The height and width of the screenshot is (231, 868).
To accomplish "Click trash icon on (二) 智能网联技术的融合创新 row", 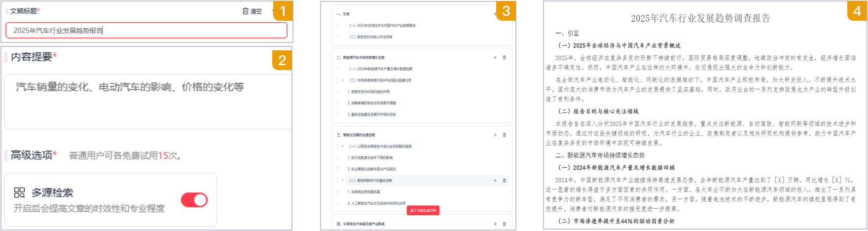I will [504, 181].
